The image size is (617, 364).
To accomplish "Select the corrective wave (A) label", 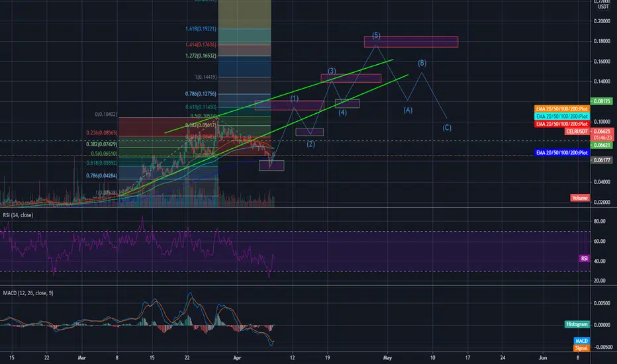I will pos(408,110).
